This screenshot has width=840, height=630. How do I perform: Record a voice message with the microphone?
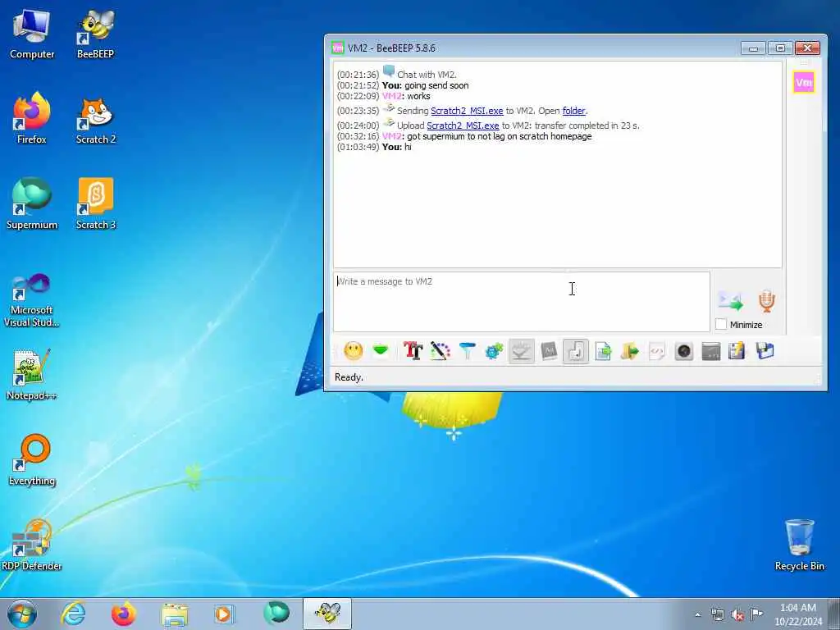click(767, 301)
